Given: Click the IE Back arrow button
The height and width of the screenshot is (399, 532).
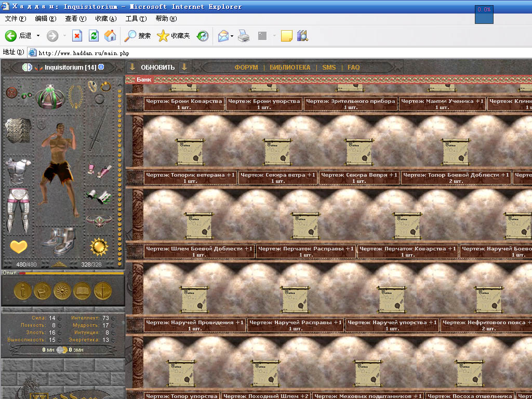Looking at the screenshot, I should (11, 36).
